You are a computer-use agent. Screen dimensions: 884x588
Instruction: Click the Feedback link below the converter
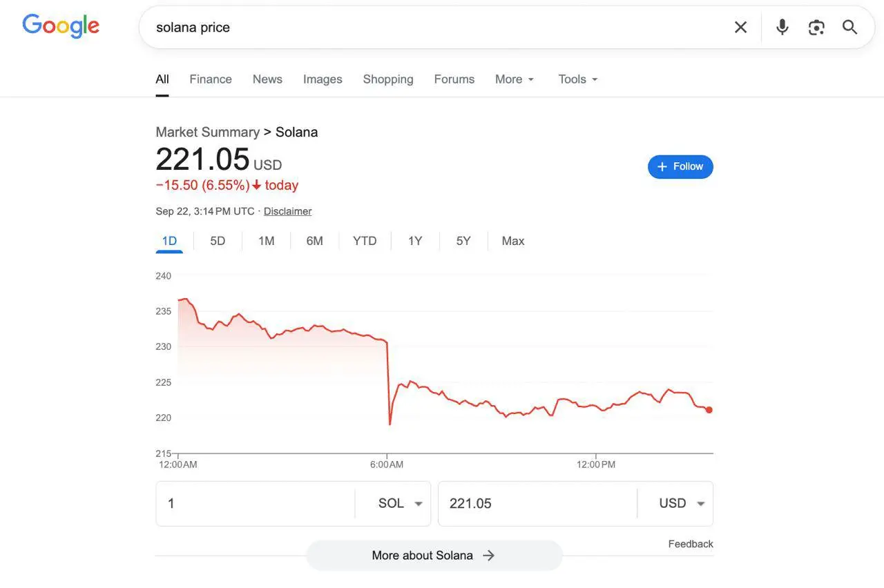[x=691, y=544]
